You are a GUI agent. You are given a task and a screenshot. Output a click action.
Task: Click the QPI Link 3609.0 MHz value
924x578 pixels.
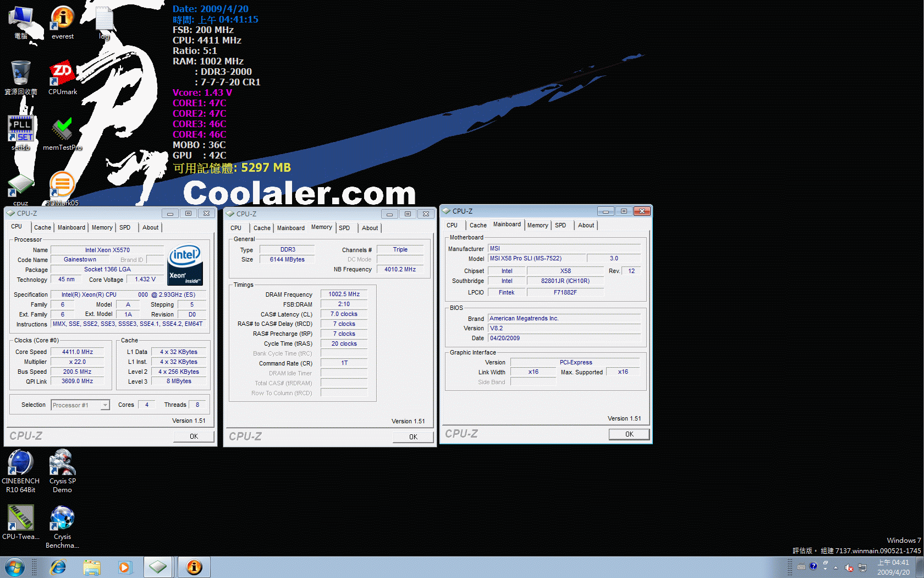pos(78,381)
